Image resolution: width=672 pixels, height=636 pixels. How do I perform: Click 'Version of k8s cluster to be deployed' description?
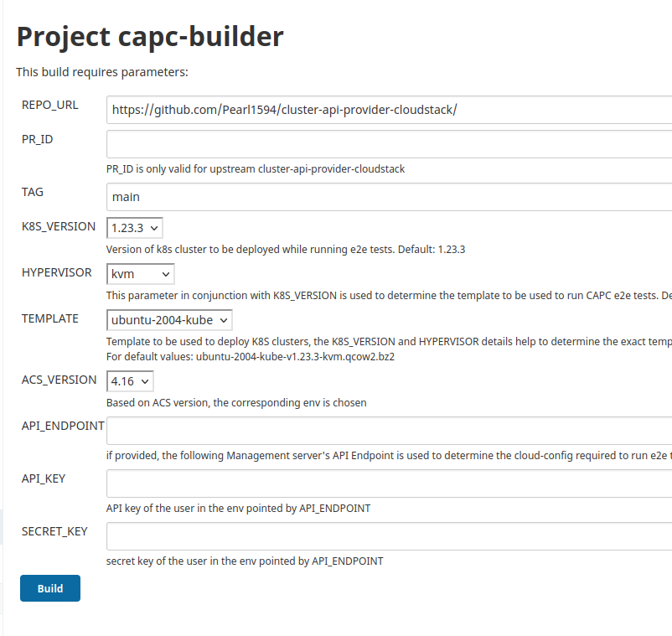286,250
